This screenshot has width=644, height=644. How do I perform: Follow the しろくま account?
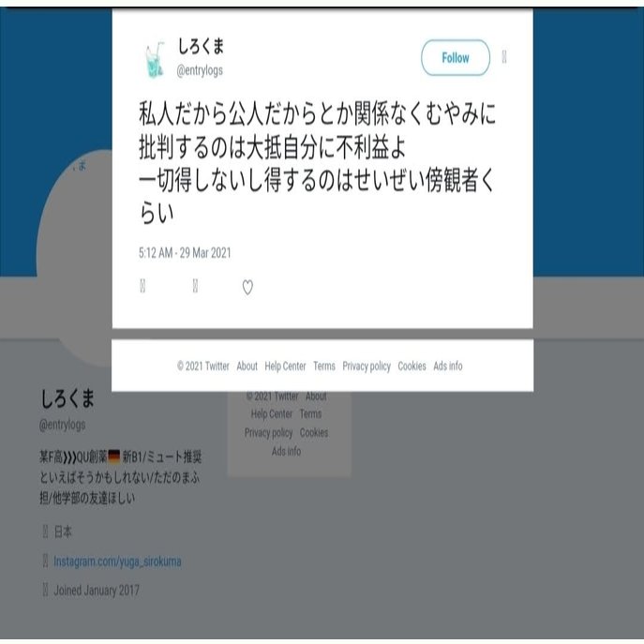[x=456, y=58]
